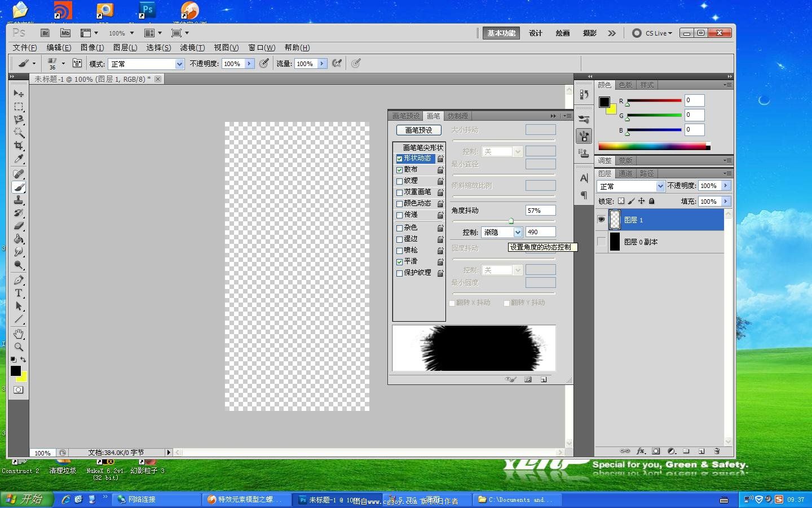The image size is (812, 508).
Task: Swap foreground and background colors
Action: (23, 360)
